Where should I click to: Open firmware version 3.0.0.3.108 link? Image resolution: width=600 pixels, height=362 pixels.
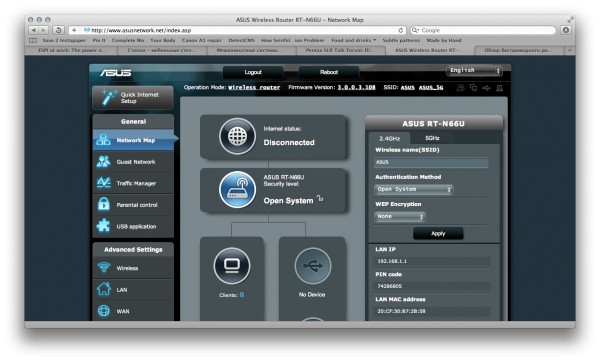pyautogui.click(x=356, y=88)
